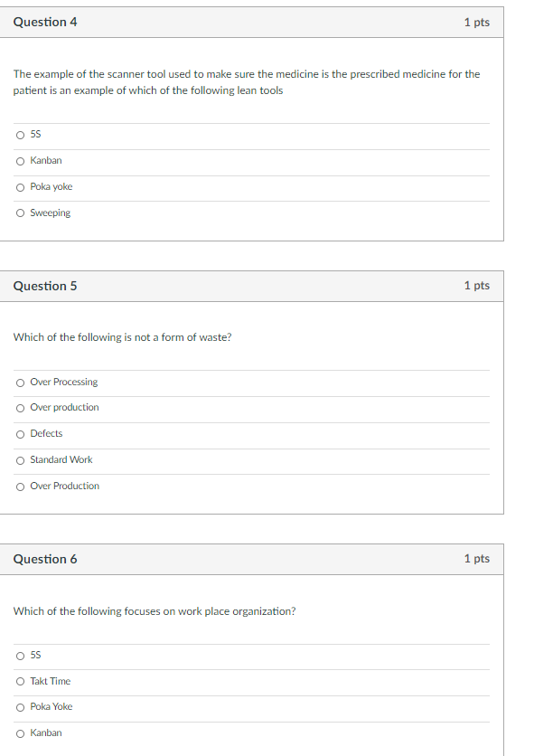The width and height of the screenshot is (553, 756).
Task: Select Over Processing in Question 5
Action: point(20,382)
